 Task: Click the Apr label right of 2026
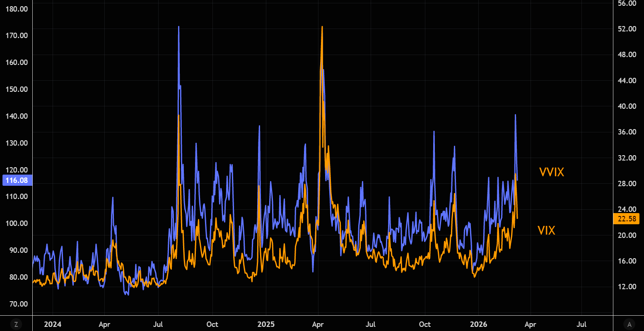tap(531, 324)
